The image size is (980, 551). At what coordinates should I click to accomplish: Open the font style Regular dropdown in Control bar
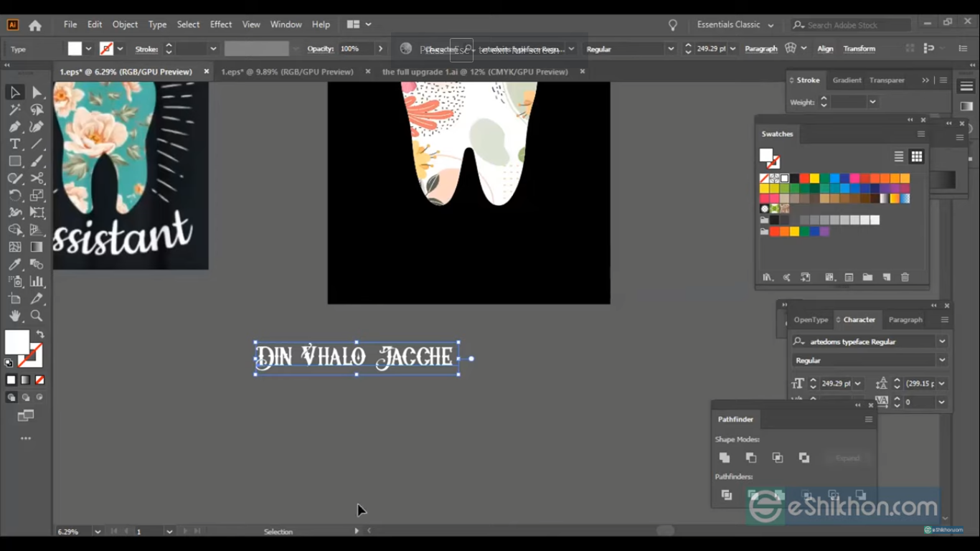671,49
